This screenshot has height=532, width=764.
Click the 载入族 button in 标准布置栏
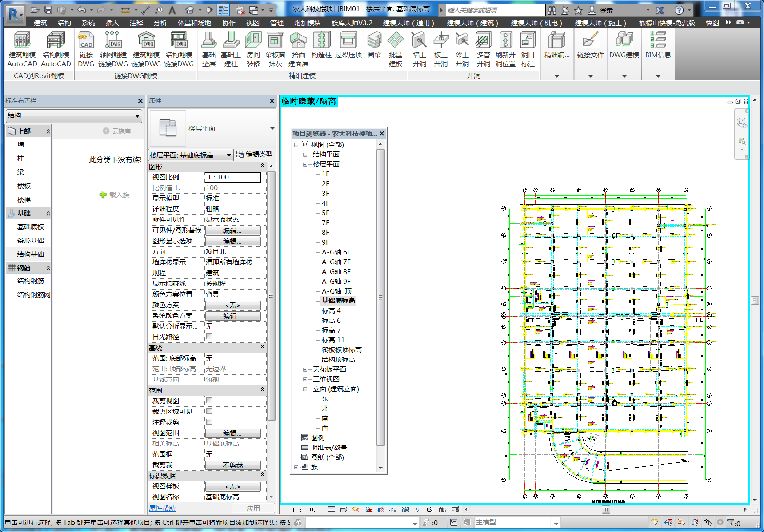[x=115, y=195]
